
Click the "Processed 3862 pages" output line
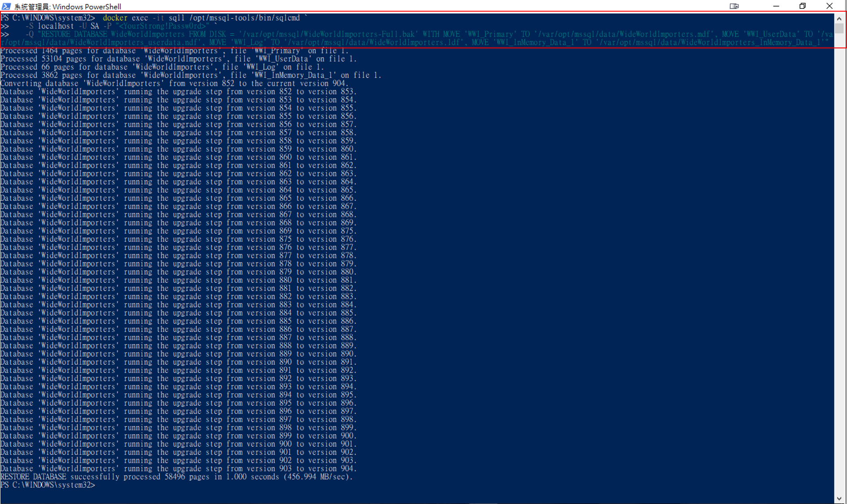coord(191,75)
